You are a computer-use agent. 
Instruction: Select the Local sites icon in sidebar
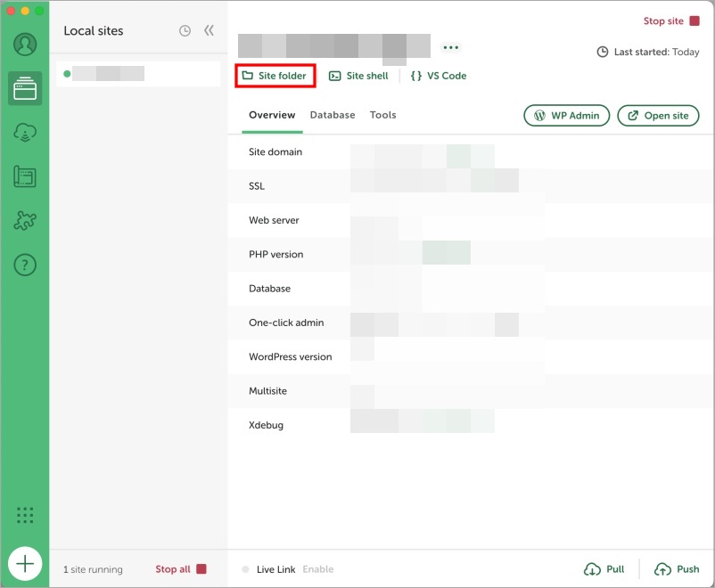click(24, 88)
